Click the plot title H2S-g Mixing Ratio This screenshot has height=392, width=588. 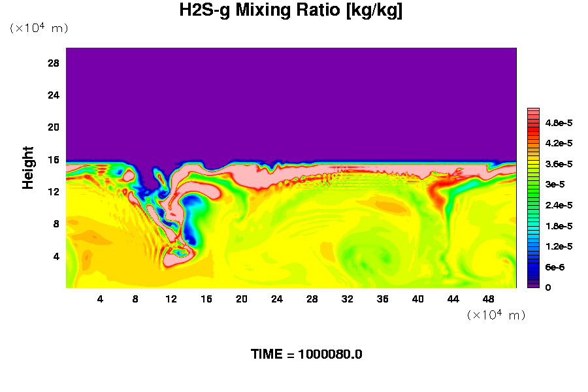coord(291,11)
